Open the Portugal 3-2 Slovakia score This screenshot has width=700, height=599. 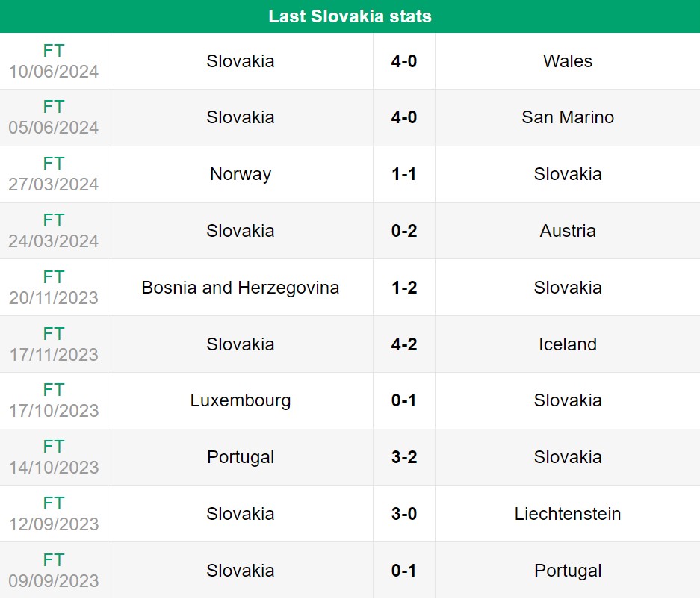pyautogui.click(x=404, y=457)
